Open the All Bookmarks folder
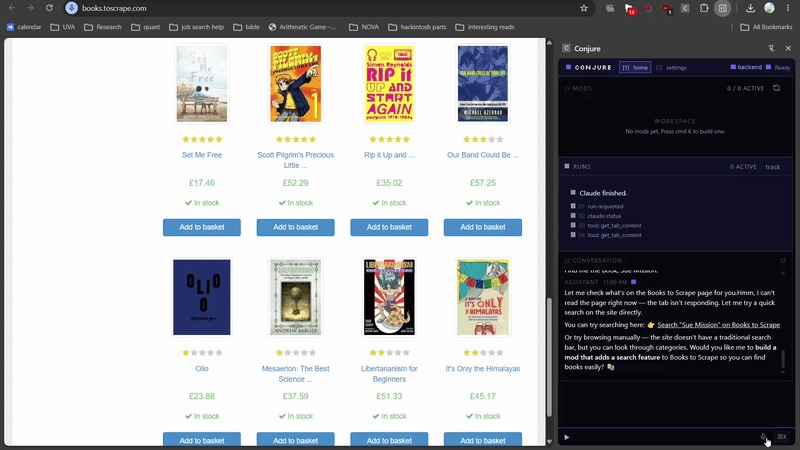The width and height of the screenshot is (800, 450). [x=766, y=27]
